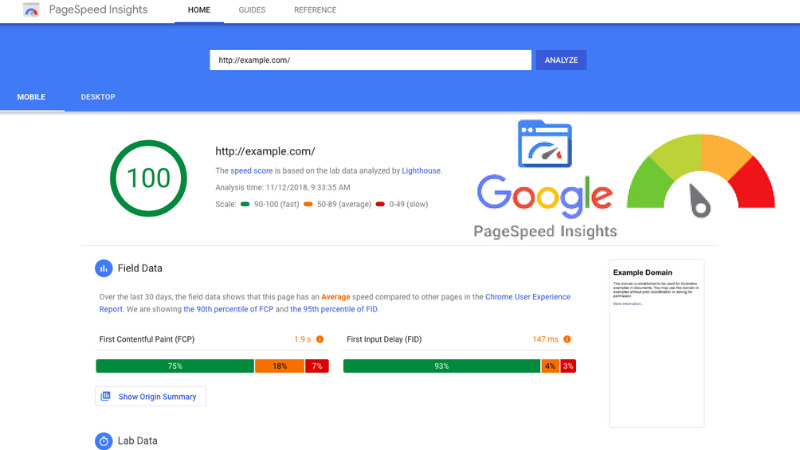Click the ANALYZE button

click(561, 60)
